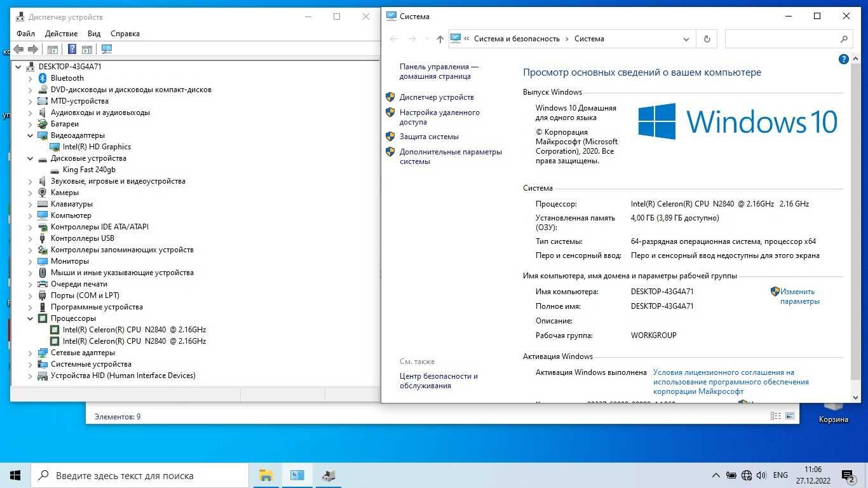Expand DVD-дисководы и дисководы компакт-дисков
Screen dimensions: 868x488
click(30, 90)
